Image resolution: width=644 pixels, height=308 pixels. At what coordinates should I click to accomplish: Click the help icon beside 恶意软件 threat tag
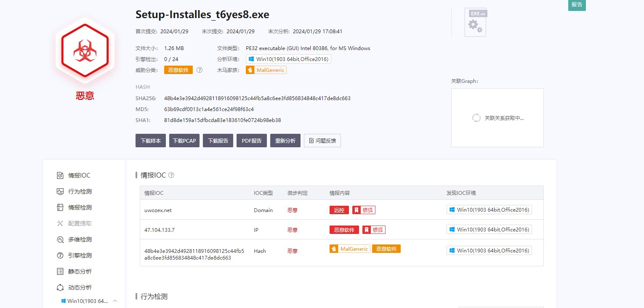click(200, 70)
